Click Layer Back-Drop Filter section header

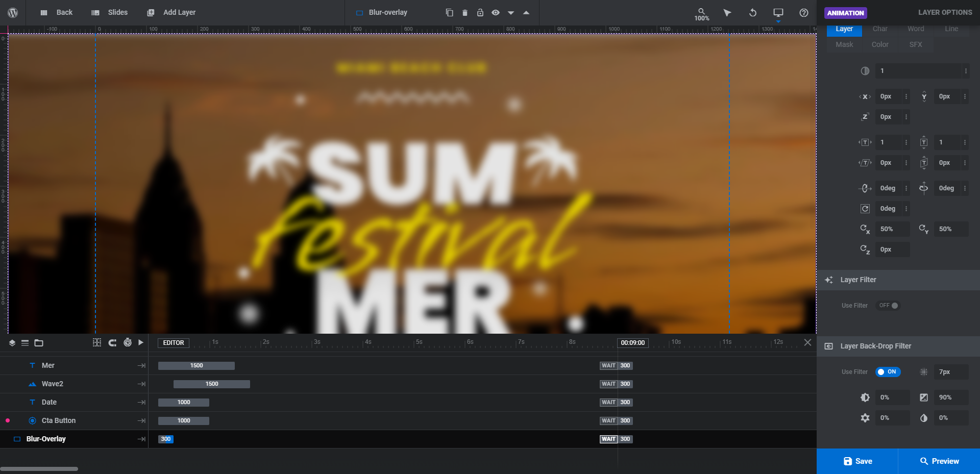tap(898, 346)
